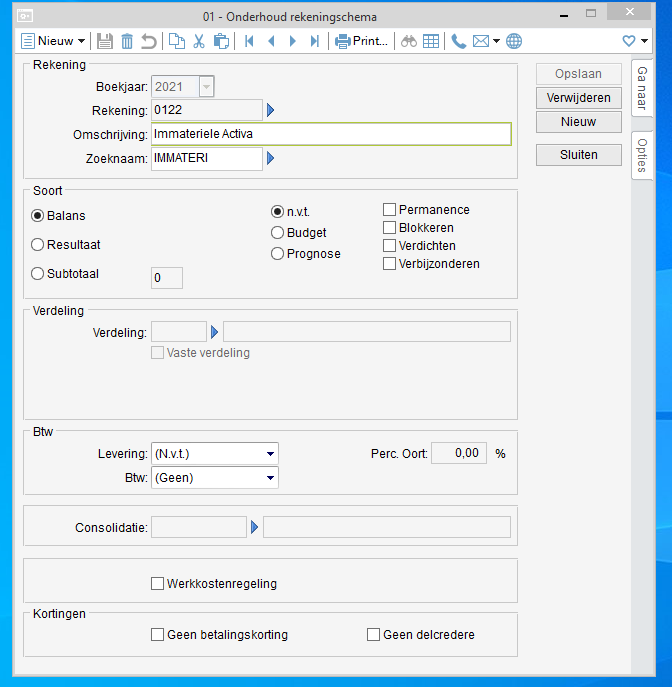Viewport: 672px width, 687px height.
Task: Click the Perc. Oort percentage field
Action: (x=459, y=453)
